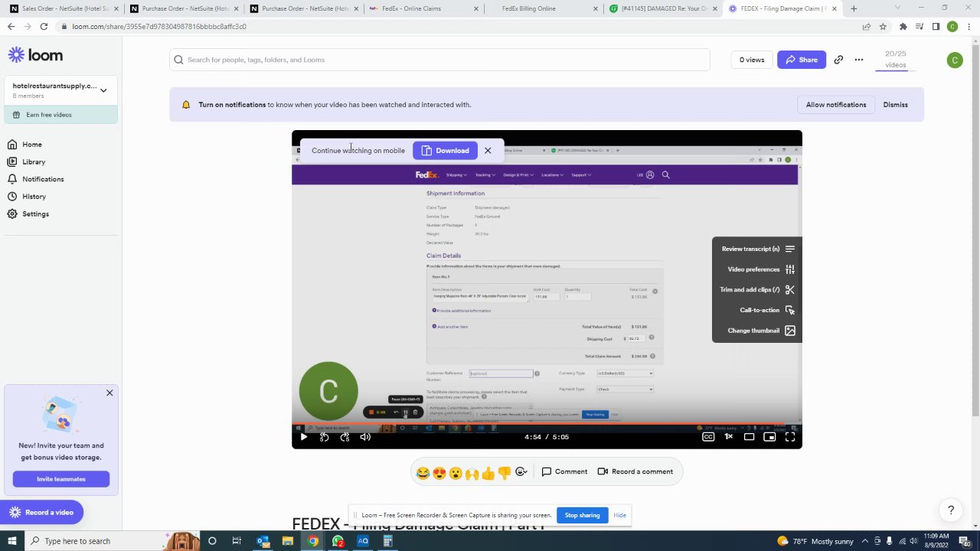Copy video link icon
Screen dimensions: 980x551
point(838,60)
